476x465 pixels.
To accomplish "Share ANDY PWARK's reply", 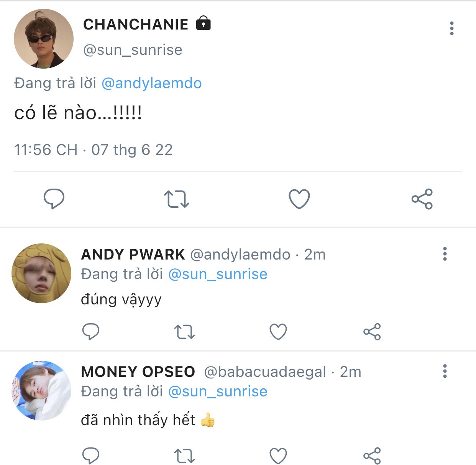I will pyautogui.click(x=372, y=332).
